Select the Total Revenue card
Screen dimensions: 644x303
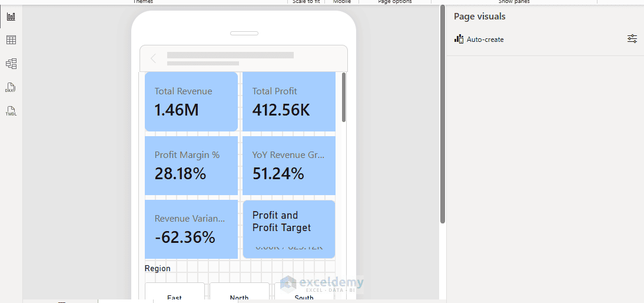coord(191,101)
